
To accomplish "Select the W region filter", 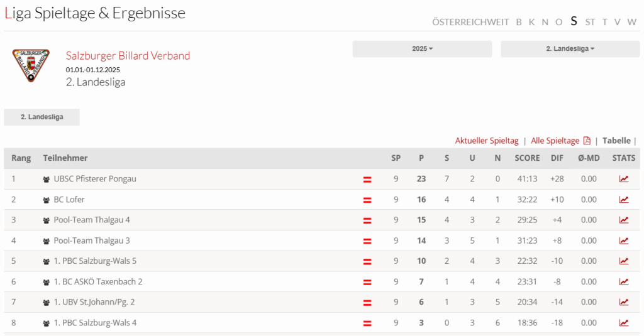I will point(631,22).
